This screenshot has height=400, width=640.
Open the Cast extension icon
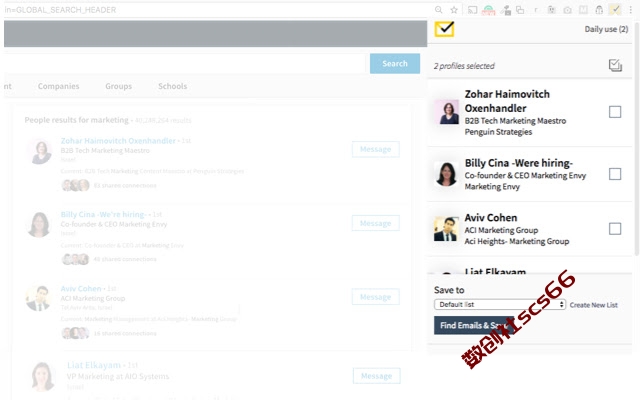click(472, 10)
